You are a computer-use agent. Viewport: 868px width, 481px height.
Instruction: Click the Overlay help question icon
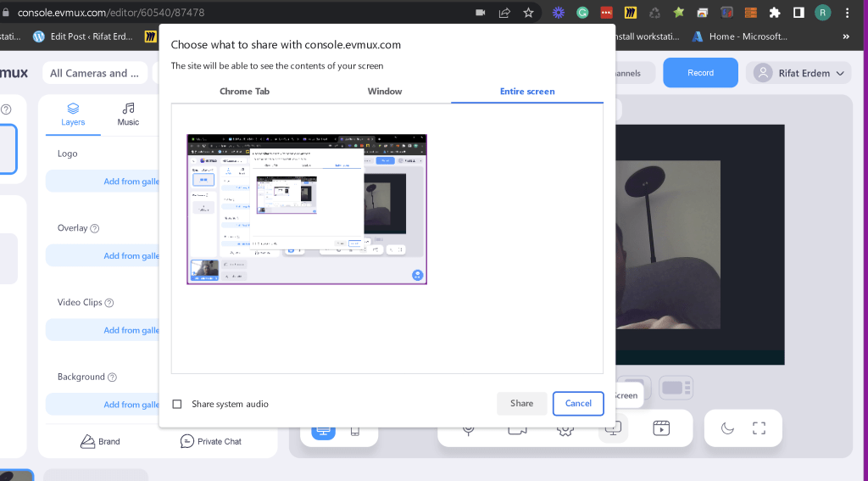coord(95,228)
